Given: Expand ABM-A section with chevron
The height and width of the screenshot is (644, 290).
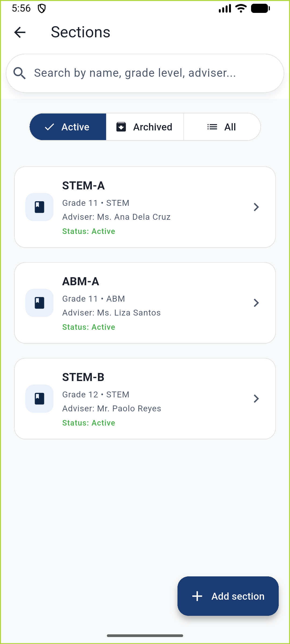Looking at the screenshot, I should point(256,303).
